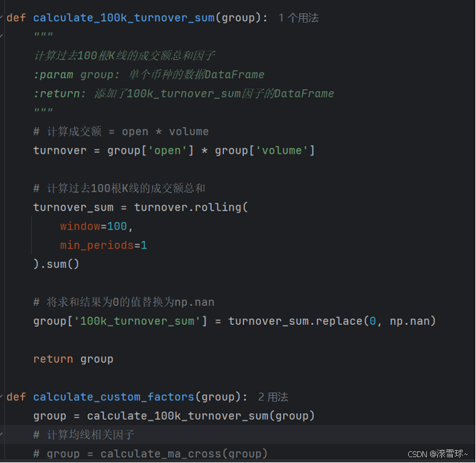Click the 'return group' statement
This screenshot has width=476, height=463.
(74, 359)
